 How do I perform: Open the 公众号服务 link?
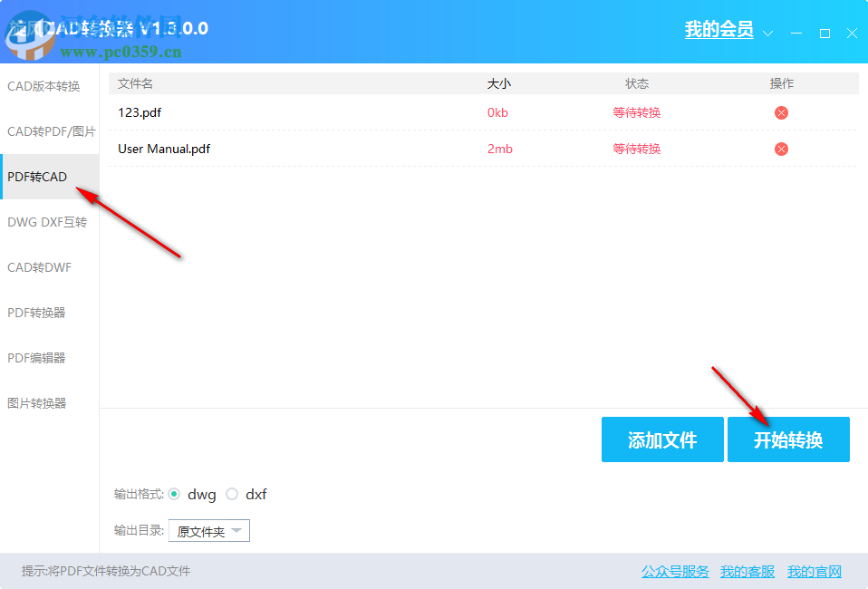pyautogui.click(x=674, y=571)
